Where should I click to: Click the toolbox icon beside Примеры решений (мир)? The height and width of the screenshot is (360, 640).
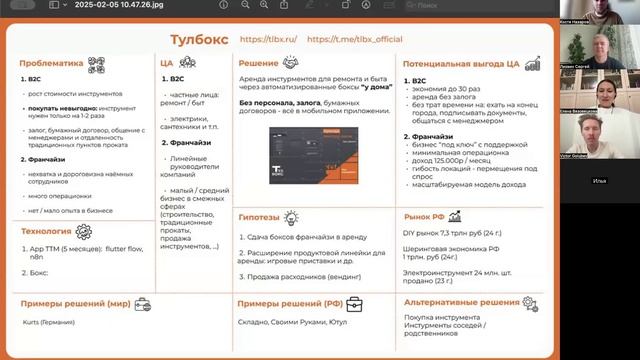point(143,305)
